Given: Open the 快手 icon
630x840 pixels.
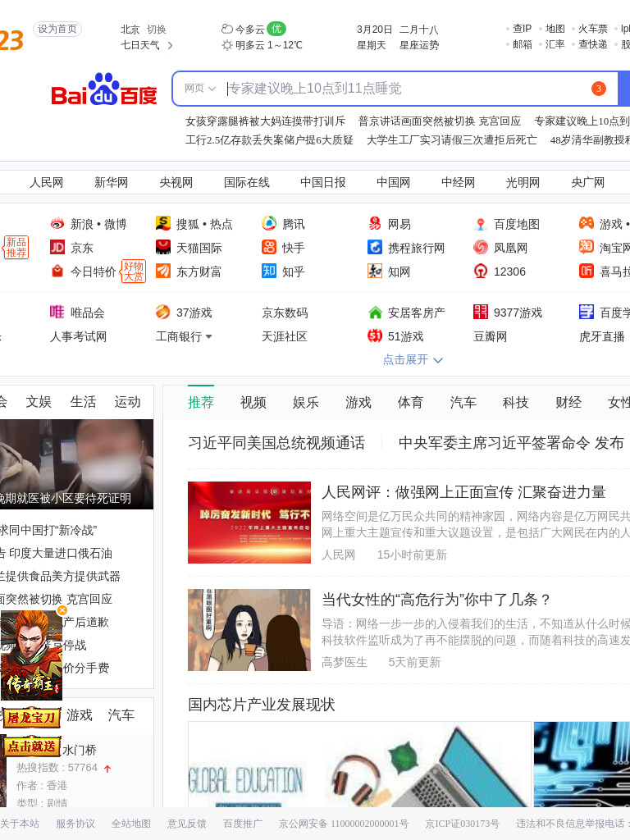Looking at the screenshot, I should coord(269,247).
